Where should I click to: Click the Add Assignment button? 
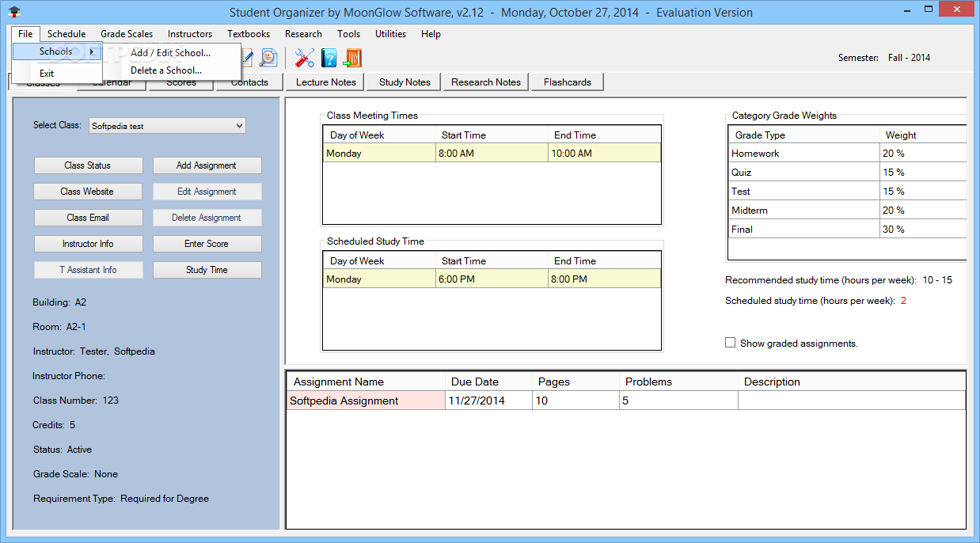tap(207, 165)
